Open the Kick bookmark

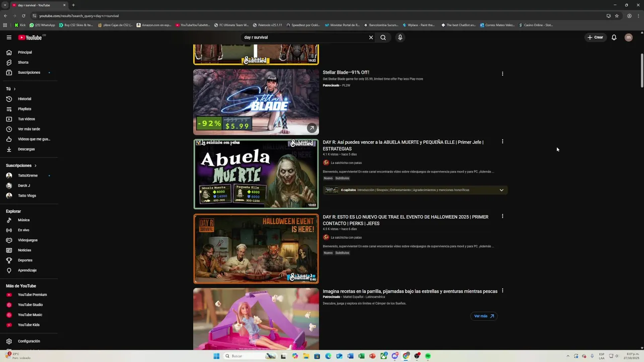point(20,25)
